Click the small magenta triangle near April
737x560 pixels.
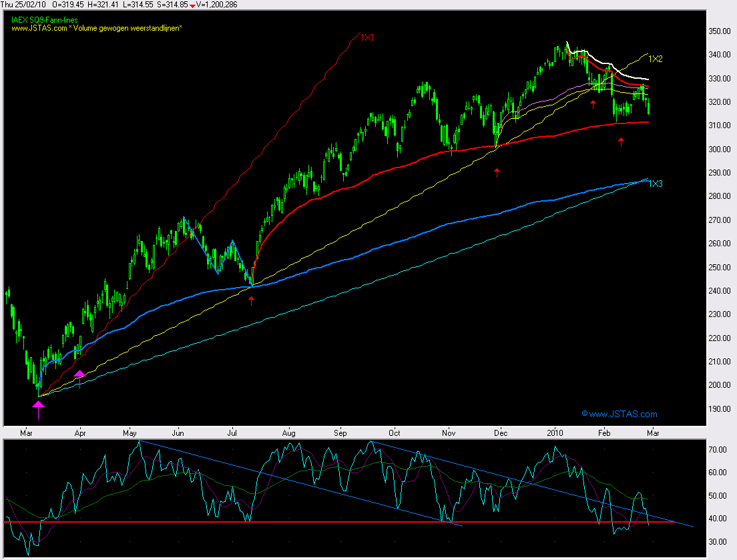79,374
